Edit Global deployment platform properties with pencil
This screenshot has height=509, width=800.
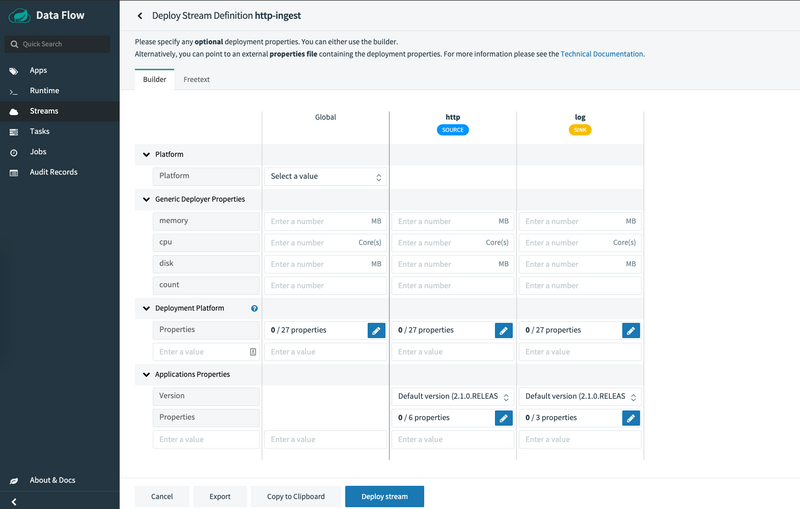point(376,330)
